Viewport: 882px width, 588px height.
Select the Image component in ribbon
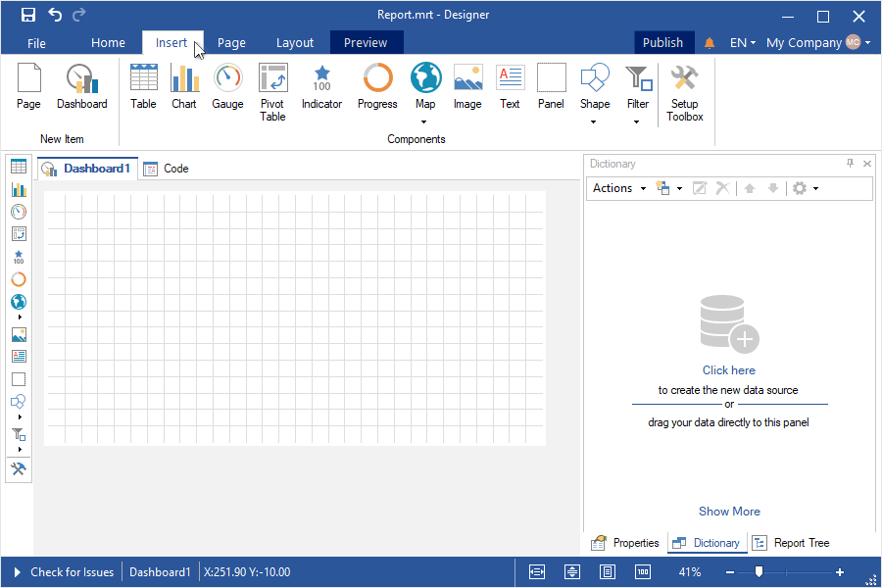(x=468, y=86)
